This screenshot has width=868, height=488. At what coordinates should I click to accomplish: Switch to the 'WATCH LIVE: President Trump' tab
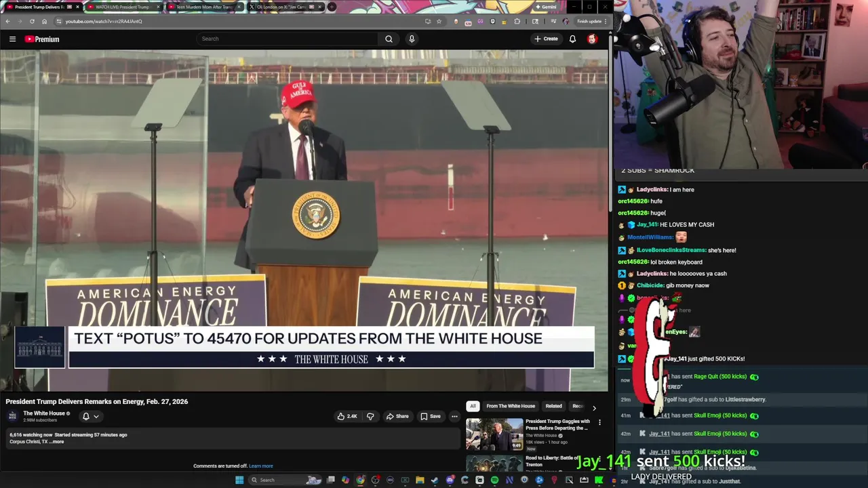pos(122,7)
